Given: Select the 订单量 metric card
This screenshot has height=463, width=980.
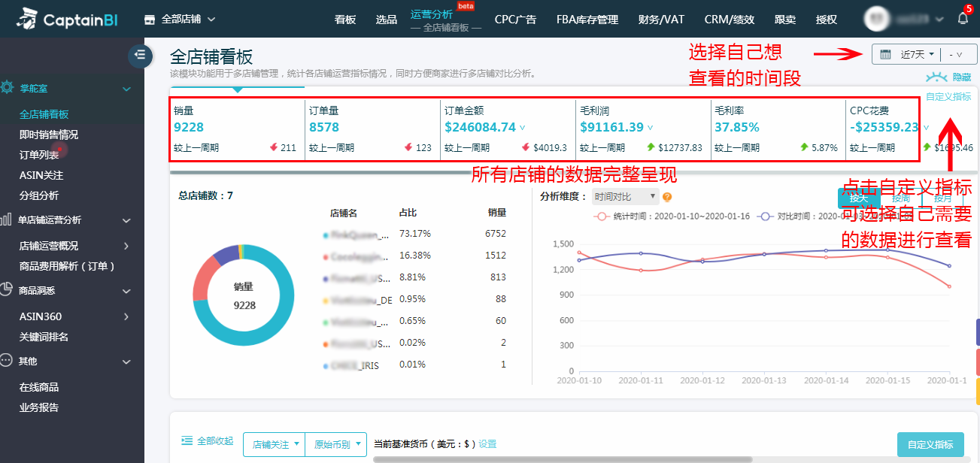Looking at the screenshot, I should click(372, 129).
